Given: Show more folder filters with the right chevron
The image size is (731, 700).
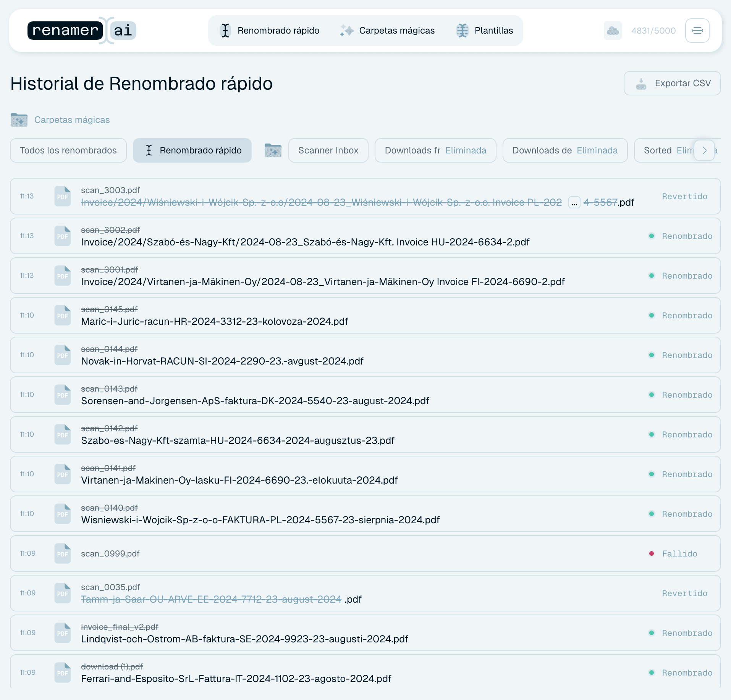Looking at the screenshot, I should click(x=704, y=150).
